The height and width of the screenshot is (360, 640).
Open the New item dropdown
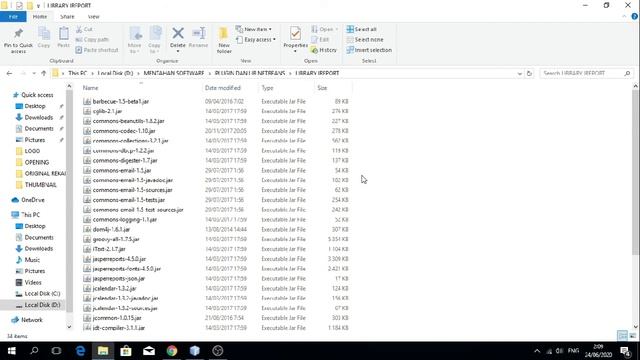coord(253,29)
